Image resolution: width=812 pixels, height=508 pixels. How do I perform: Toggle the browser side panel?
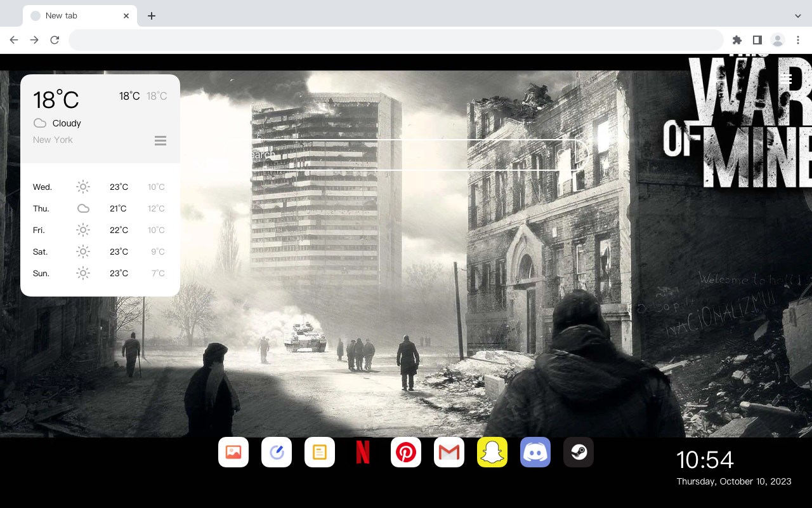(757, 40)
